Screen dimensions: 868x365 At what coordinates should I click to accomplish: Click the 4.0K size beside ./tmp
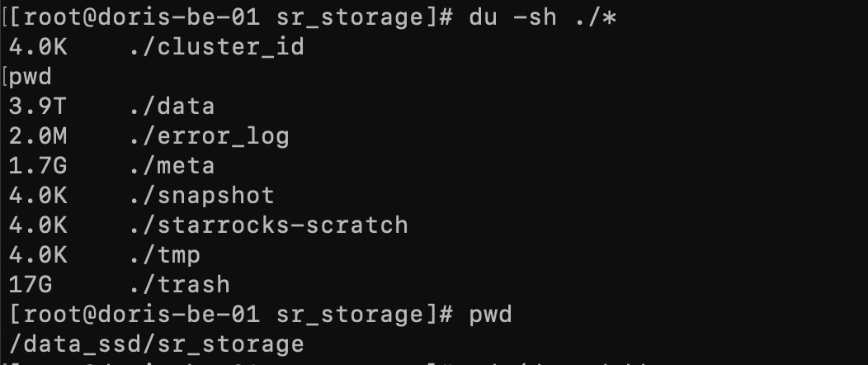coord(38,255)
